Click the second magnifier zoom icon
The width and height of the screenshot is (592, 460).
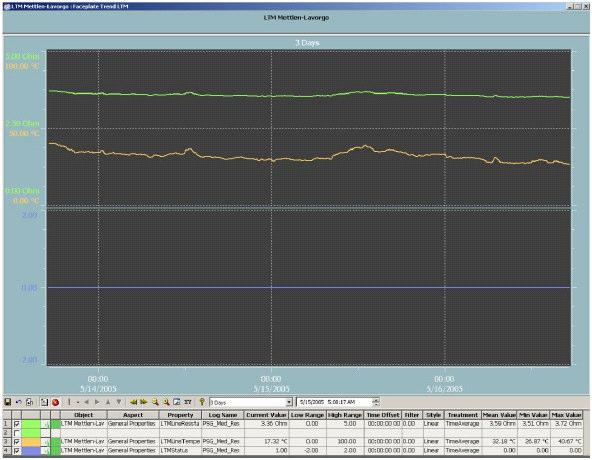coord(166,402)
